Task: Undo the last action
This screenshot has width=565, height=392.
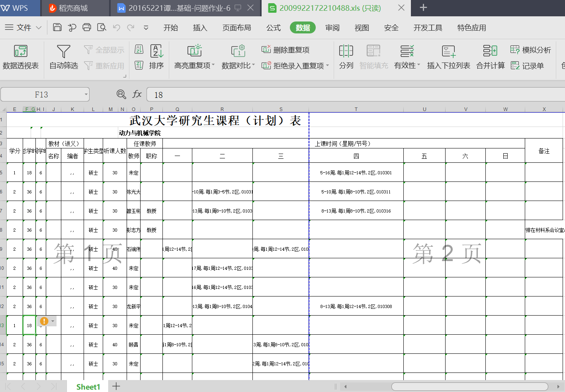Action: (117, 27)
